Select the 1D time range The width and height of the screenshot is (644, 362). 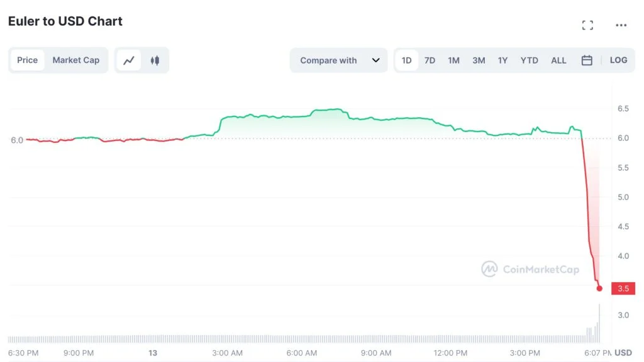point(406,60)
